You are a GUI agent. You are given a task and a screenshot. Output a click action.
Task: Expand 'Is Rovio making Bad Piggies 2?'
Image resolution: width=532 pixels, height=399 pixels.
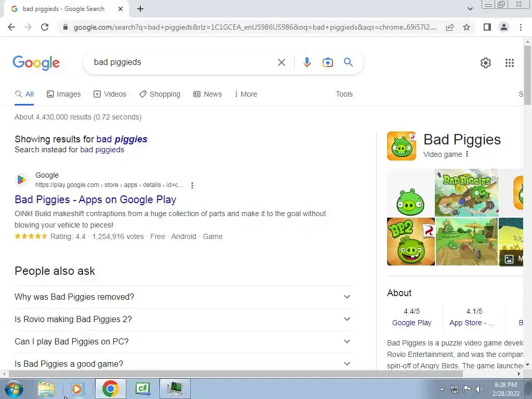coord(184,320)
